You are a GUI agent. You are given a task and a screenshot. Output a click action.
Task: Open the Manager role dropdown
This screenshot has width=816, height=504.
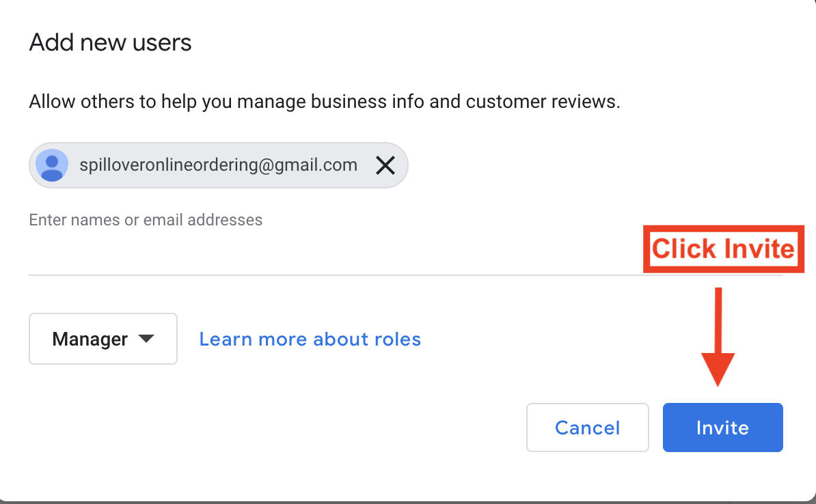pos(103,339)
